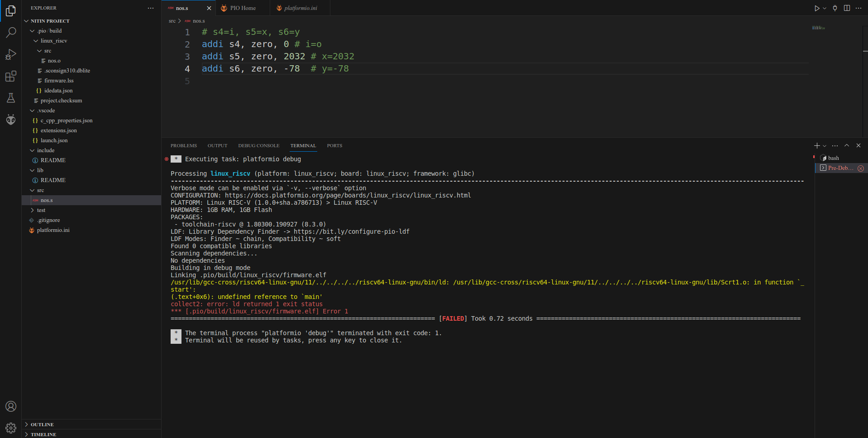Close the terminal panel
The height and width of the screenshot is (438, 868).
[x=858, y=145]
